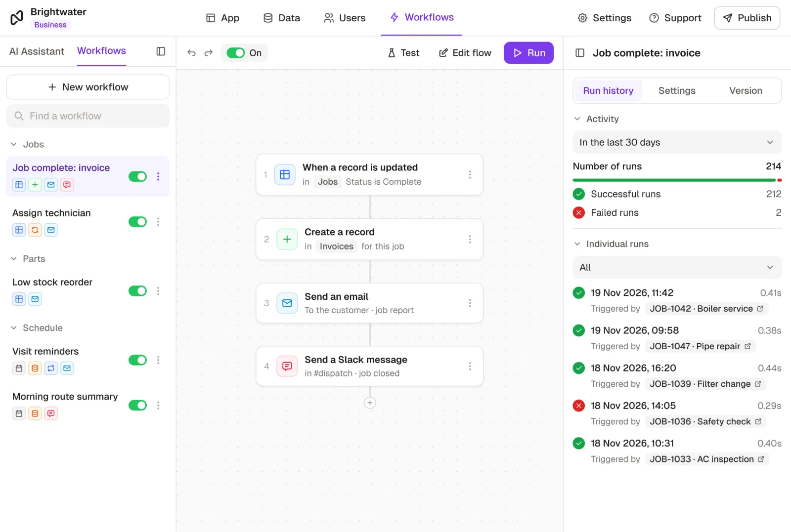Click panel icon beside Job complete: invoice title
The height and width of the screenshot is (532, 791).
(x=580, y=53)
